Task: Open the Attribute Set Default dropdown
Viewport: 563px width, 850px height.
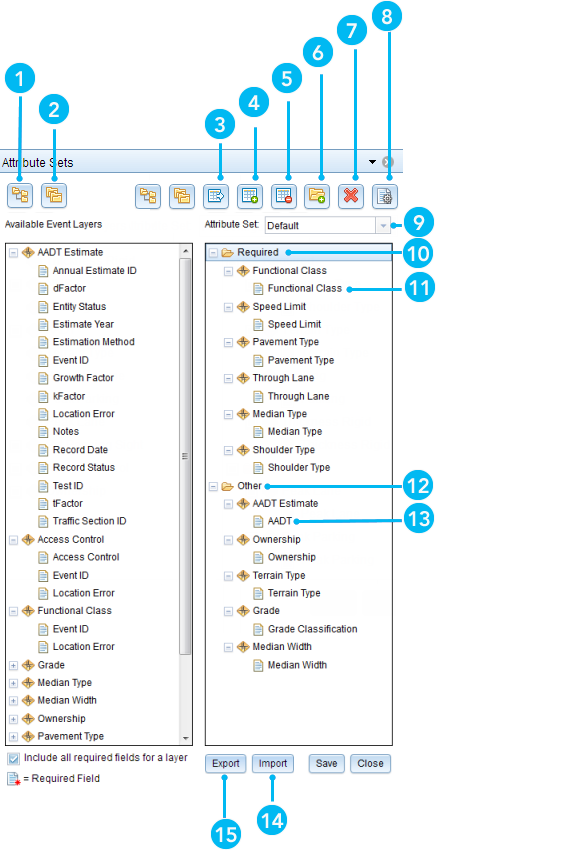Action: coord(383,225)
